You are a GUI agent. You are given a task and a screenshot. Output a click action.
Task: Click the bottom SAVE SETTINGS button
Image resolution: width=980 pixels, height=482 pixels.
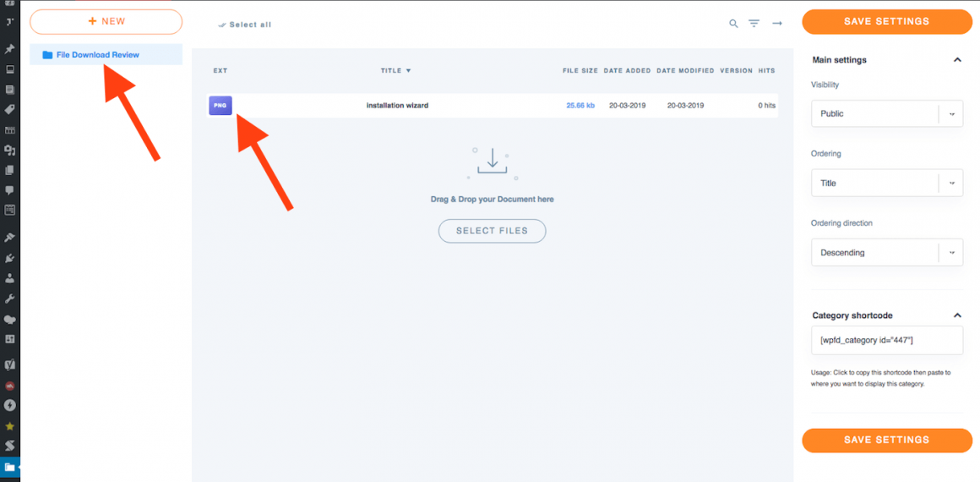point(887,440)
